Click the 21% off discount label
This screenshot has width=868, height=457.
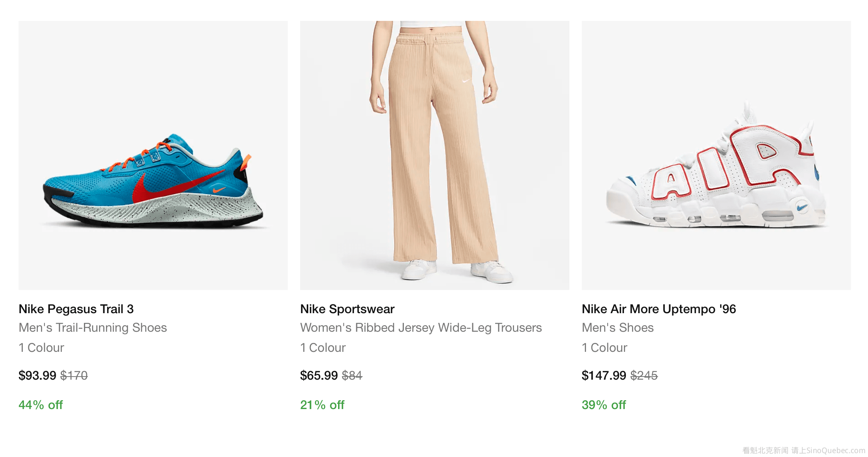[322, 405]
